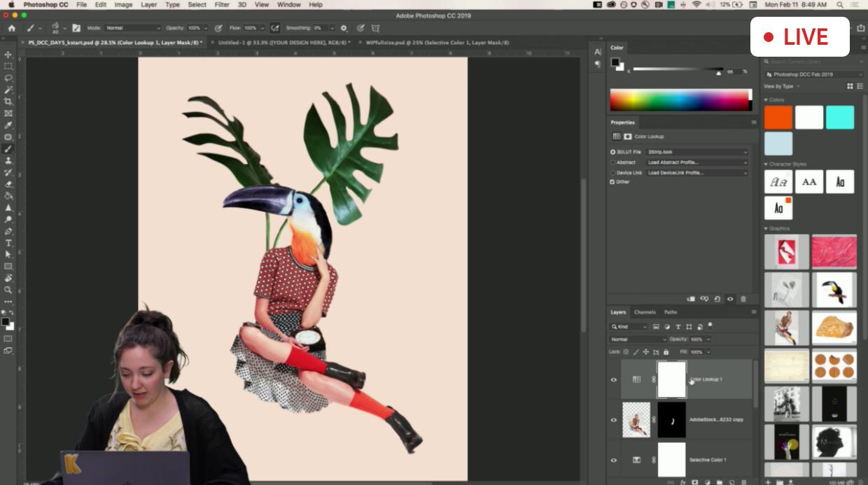Switch to WIPfullsize.psd document tab

point(437,43)
